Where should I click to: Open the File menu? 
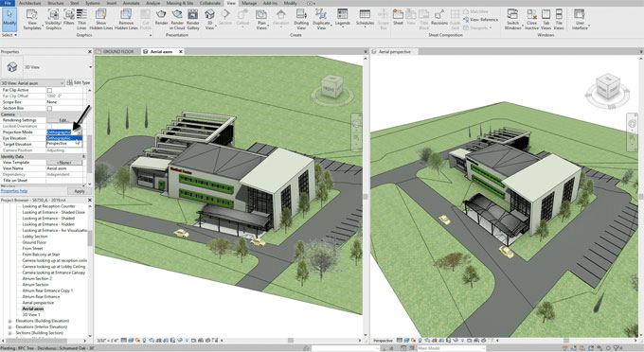point(8,3)
